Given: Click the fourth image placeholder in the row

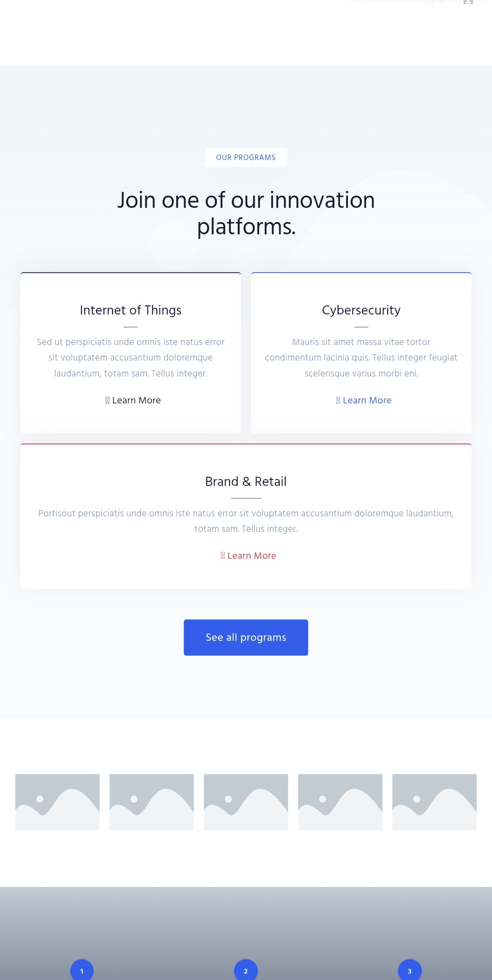Looking at the screenshot, I should click(340, 802).
